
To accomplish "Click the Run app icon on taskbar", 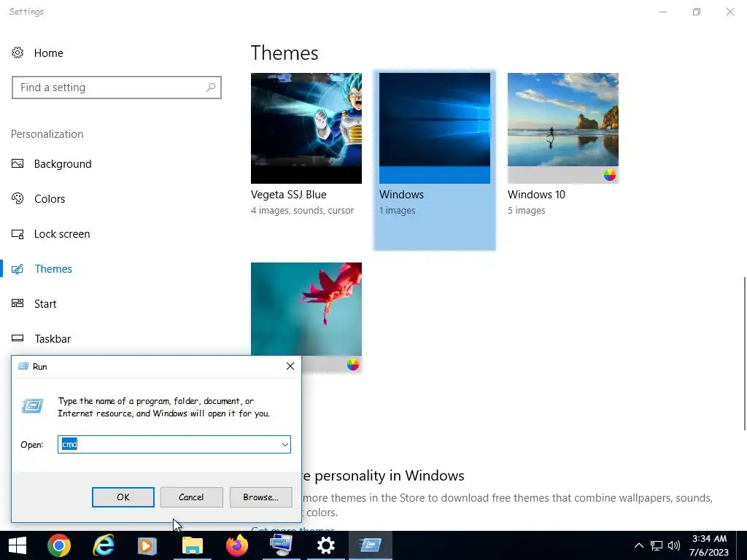I will point(371,545).
